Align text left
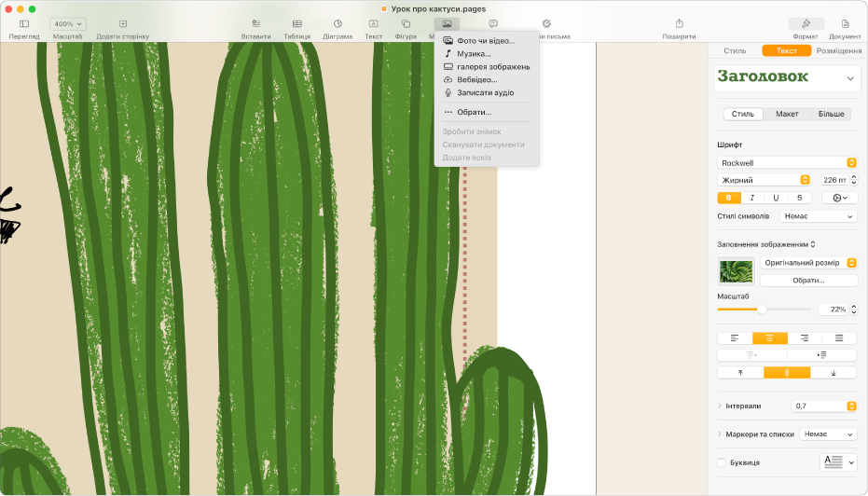 735,338
